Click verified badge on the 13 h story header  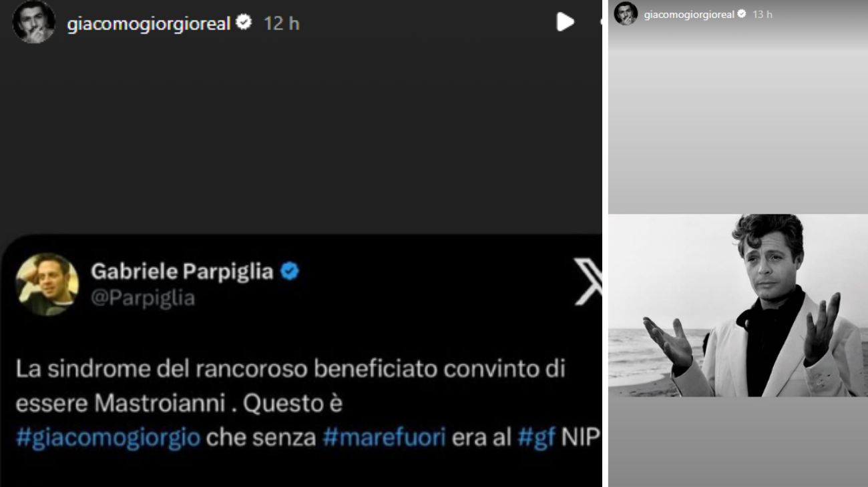(741, 14)
